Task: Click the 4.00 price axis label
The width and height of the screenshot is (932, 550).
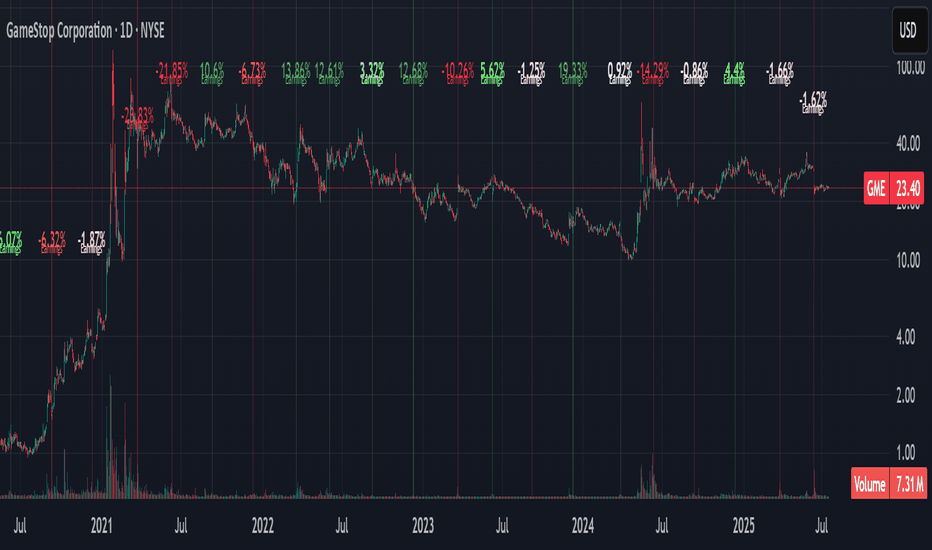Action: coord(906,337)
